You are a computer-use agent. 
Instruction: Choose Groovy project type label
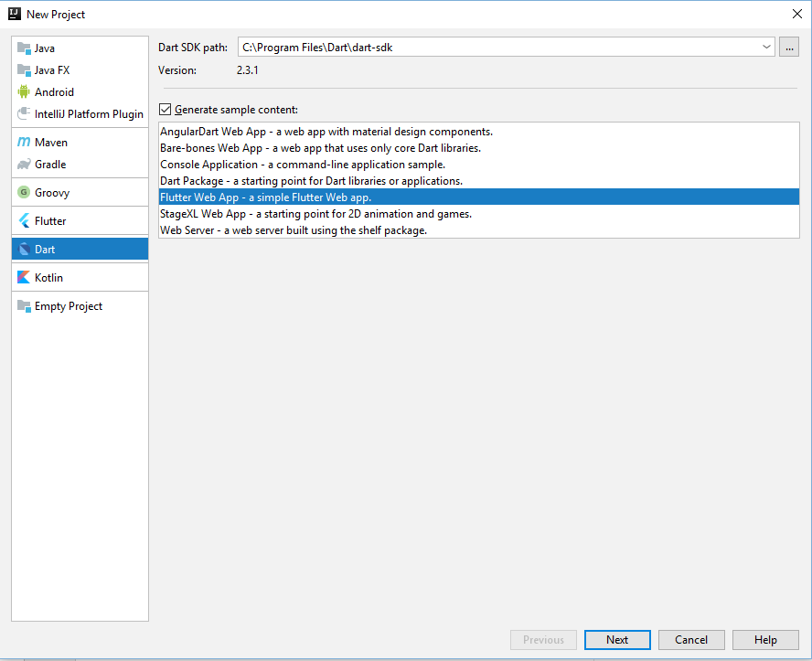coord(52,193)
